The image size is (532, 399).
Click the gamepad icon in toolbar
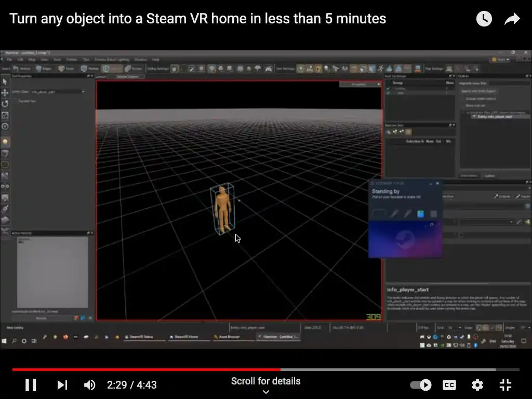click(269, 69)
